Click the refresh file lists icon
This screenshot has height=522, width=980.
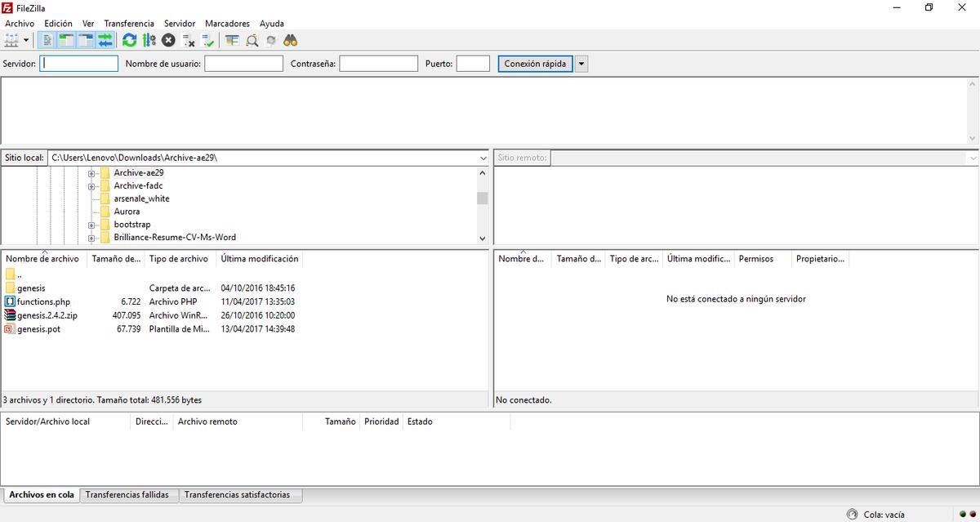(130, 40)
